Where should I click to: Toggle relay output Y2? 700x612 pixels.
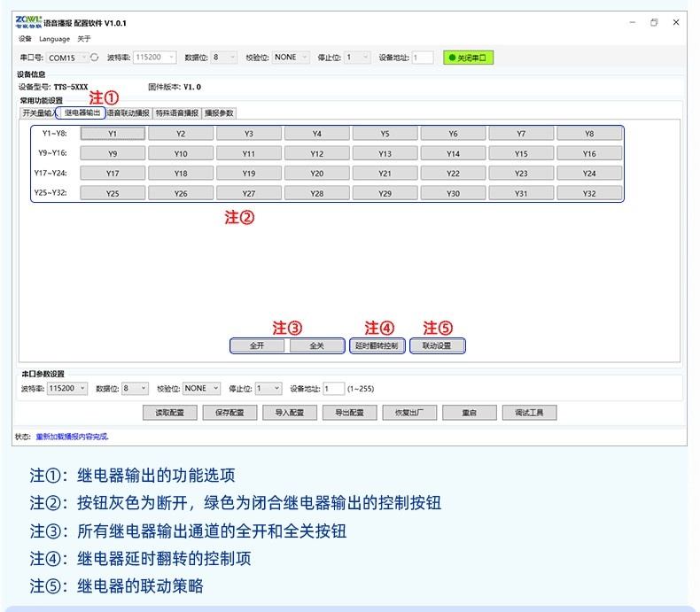[x=181, y=134]
